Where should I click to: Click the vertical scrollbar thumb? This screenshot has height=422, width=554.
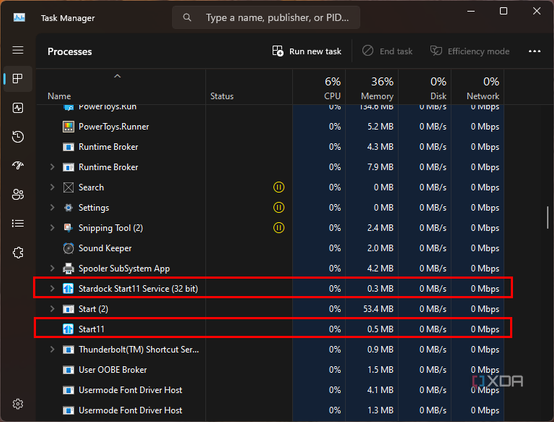click(x=547, y=217)
